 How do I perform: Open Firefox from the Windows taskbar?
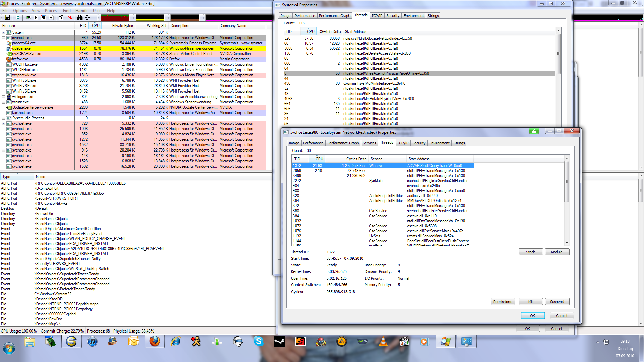coord(155,342)
